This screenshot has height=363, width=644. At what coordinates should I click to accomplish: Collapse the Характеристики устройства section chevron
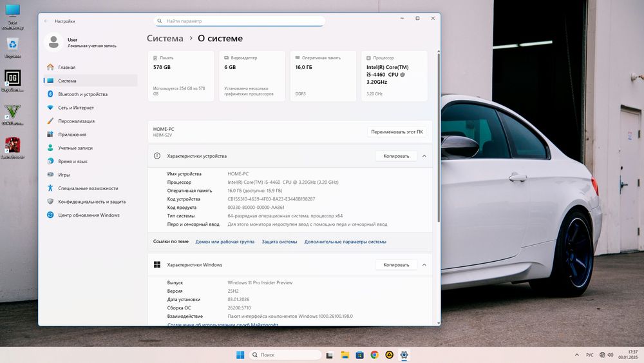[424, 156]
